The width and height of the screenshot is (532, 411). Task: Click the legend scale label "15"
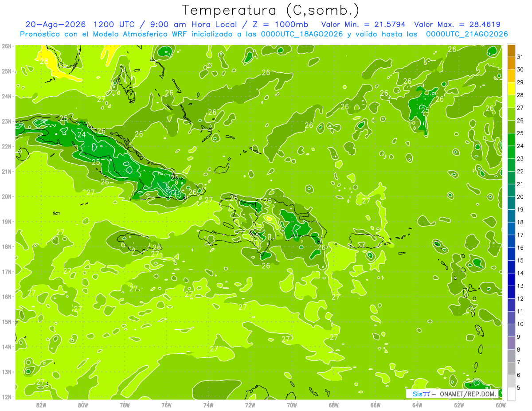click(x=520, y=260)
